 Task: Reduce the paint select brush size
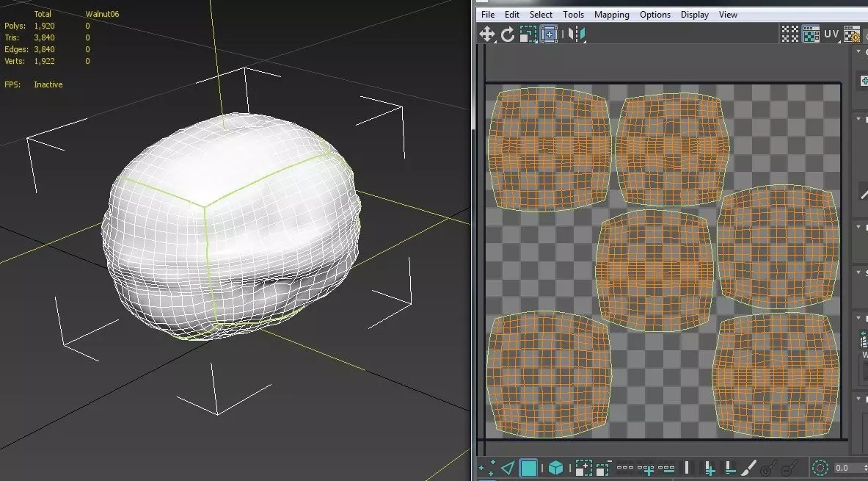[790, 468]
